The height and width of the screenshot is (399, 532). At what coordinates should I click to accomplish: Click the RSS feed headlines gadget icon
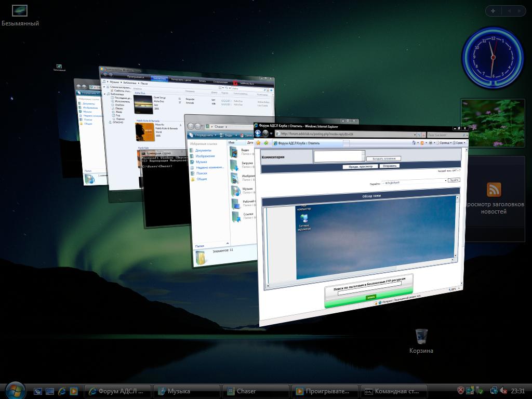[x=494, y=190]
